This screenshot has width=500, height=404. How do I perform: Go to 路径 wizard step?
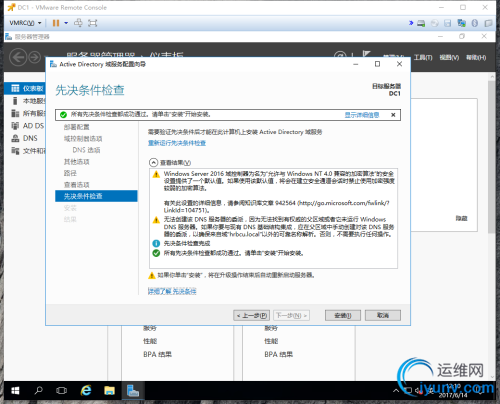(70, 173)
